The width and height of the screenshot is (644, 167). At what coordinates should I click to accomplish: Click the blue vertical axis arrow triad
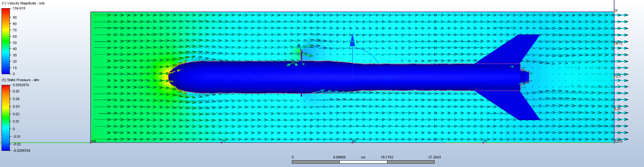(x=352, y=41)
